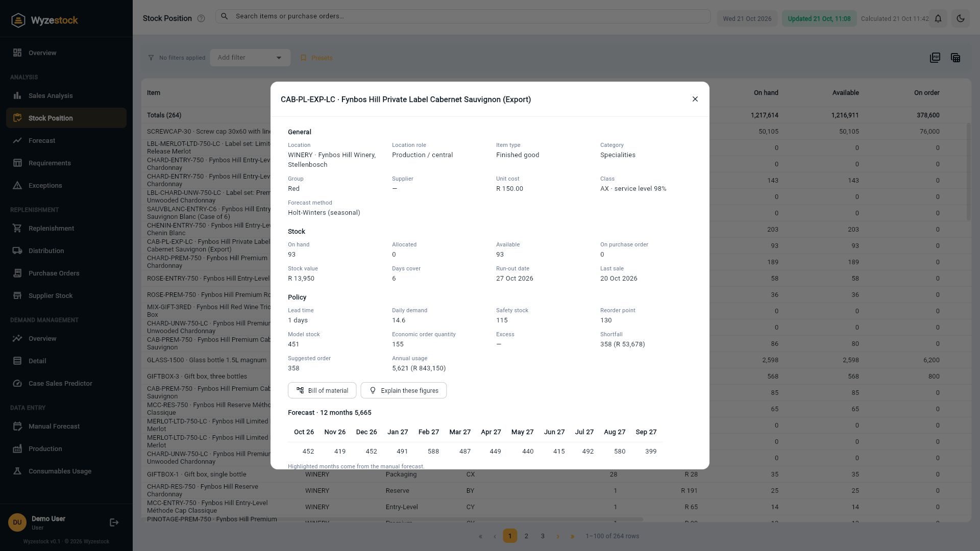Go to next page arrow
Image resolution: width=980 pixels, height=551 pixels.
(557, 536)
